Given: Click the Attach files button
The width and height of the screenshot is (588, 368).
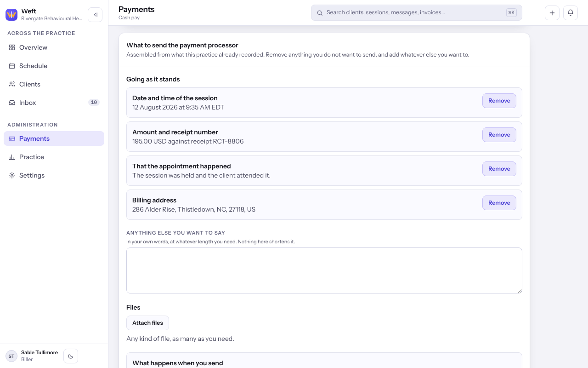Looking at the screenshot, I should [147, 323].
